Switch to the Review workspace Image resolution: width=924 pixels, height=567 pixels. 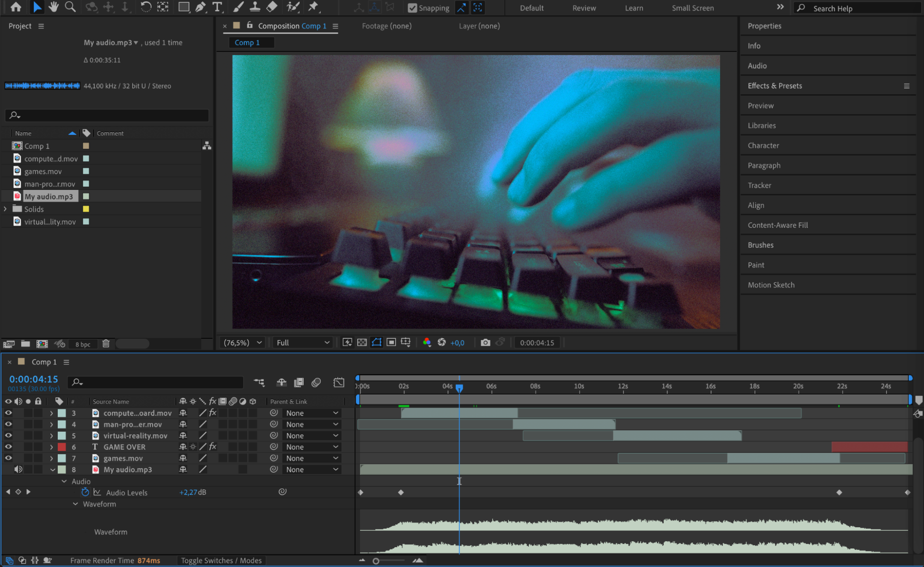(584, 8)
